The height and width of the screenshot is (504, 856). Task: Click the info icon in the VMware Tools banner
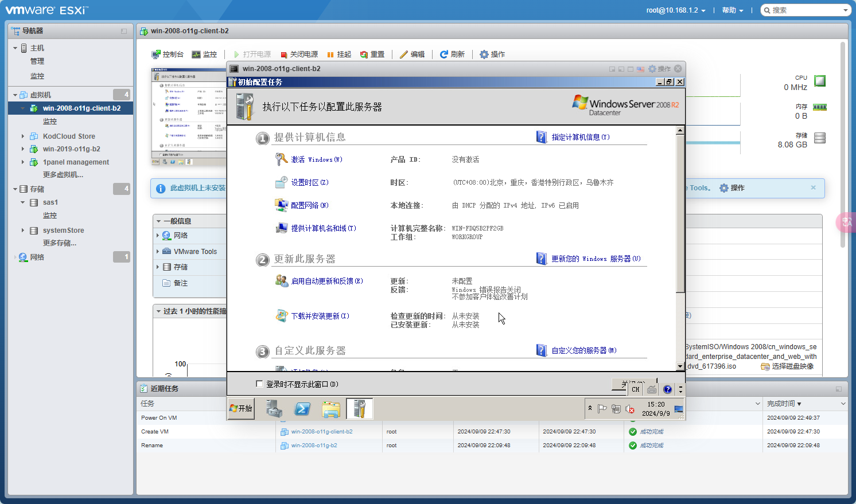161,189
